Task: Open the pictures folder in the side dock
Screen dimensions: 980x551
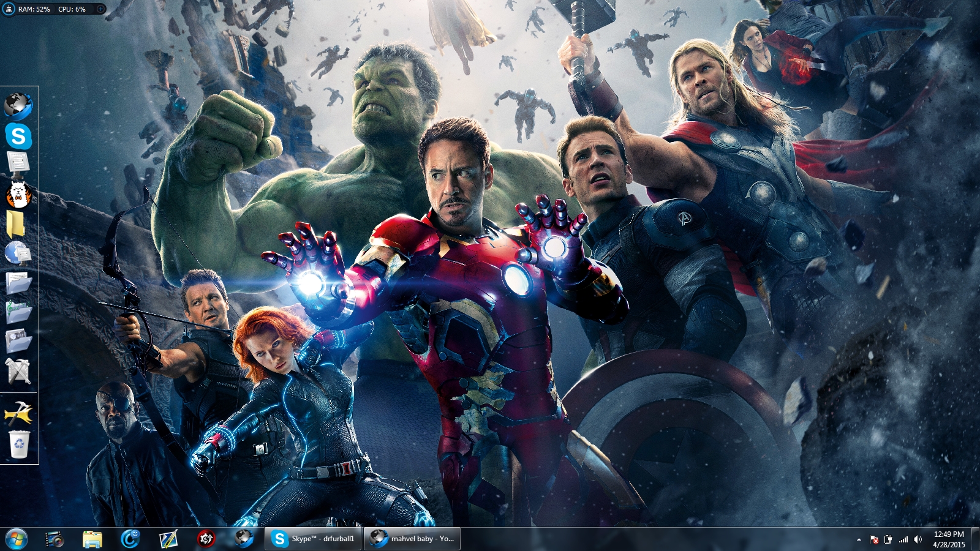Action: 18,341
